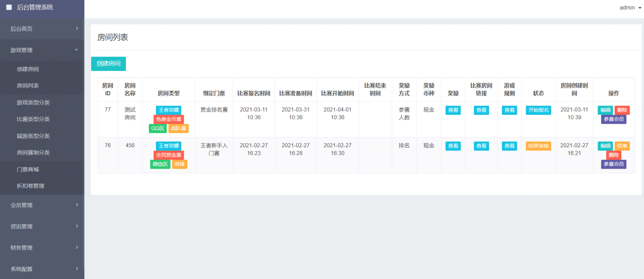The height and width of the screenshot is (279, 644).
Task: Open the admin user dropdown
Action: 633,8
